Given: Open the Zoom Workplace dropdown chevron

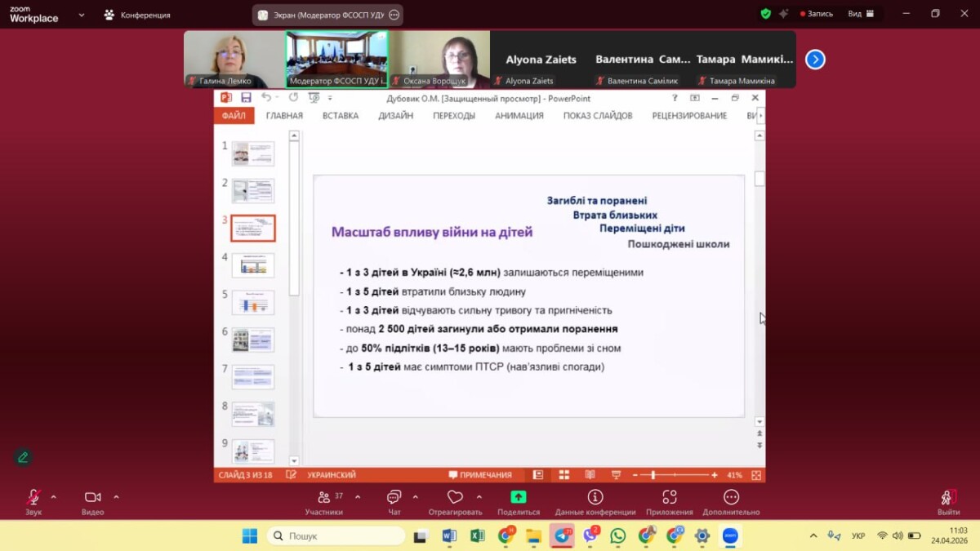Looking at the screenshot, I should [81, 15].
